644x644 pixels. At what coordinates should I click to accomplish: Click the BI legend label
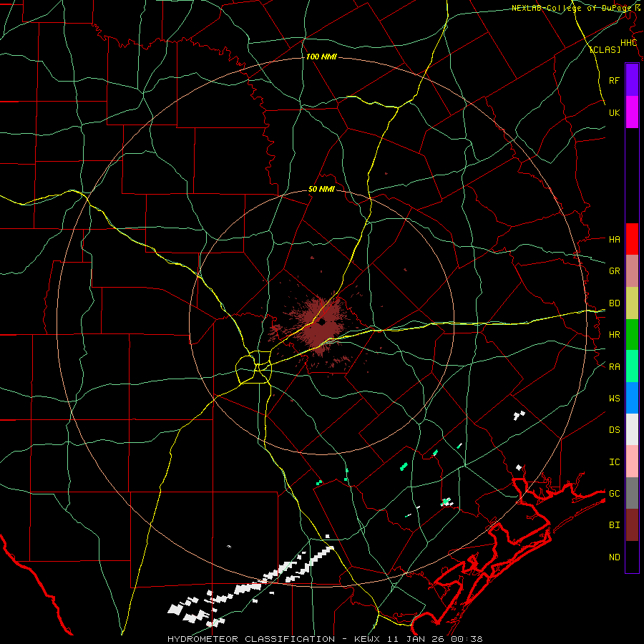[614, 525]
